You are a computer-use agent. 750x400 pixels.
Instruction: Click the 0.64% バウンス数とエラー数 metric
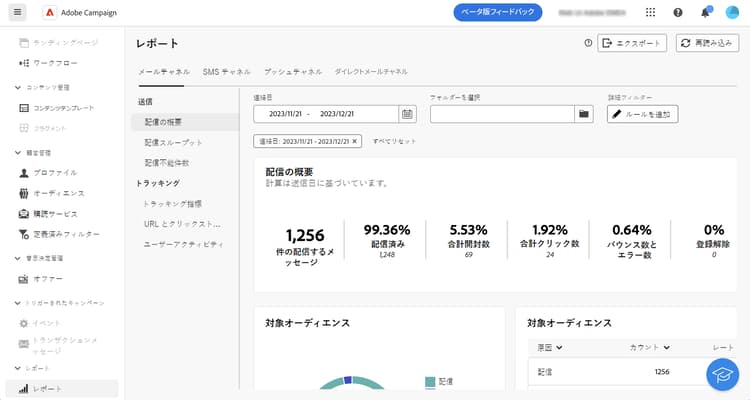pos(631,242)
